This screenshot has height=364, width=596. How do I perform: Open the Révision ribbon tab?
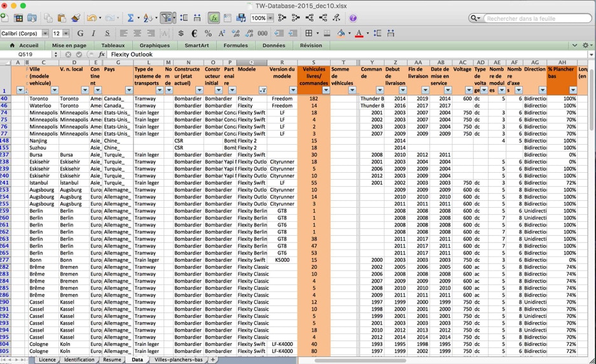click(x=311, y=45)
